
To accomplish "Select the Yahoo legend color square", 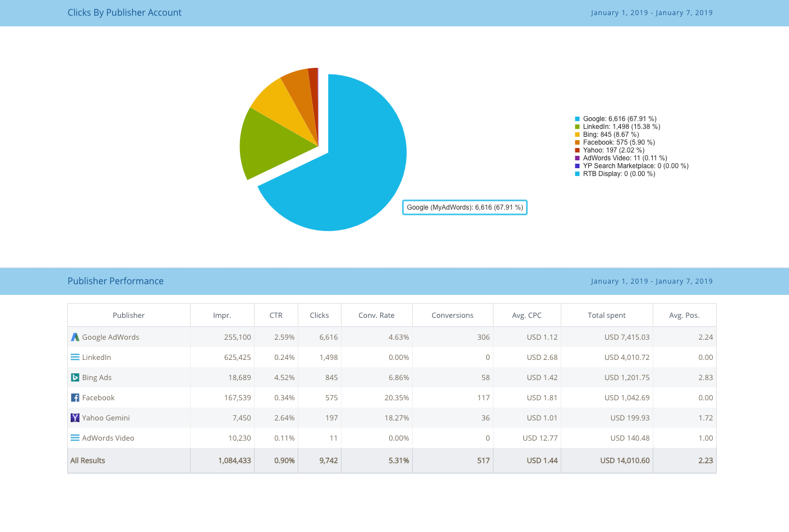I will (577, 150).
